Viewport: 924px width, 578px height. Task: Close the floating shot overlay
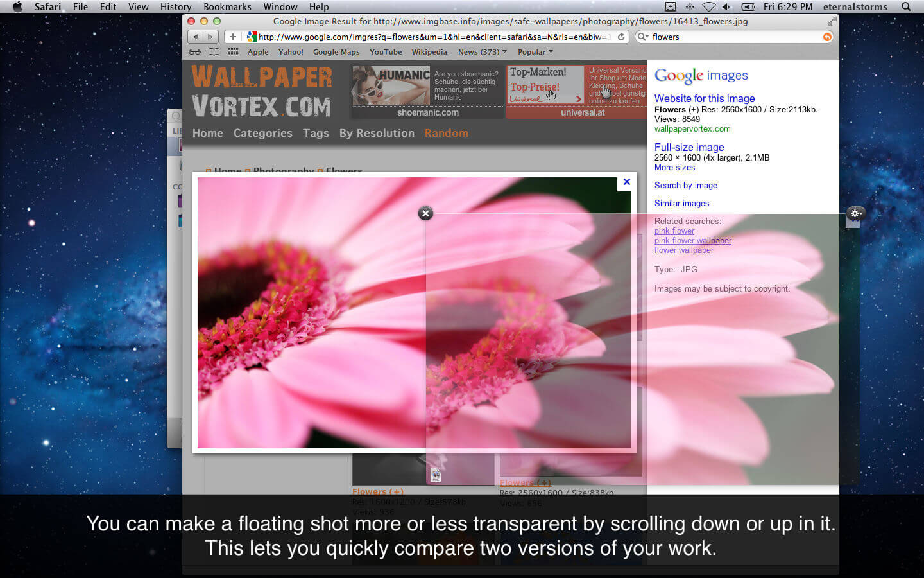coord(425,213)
